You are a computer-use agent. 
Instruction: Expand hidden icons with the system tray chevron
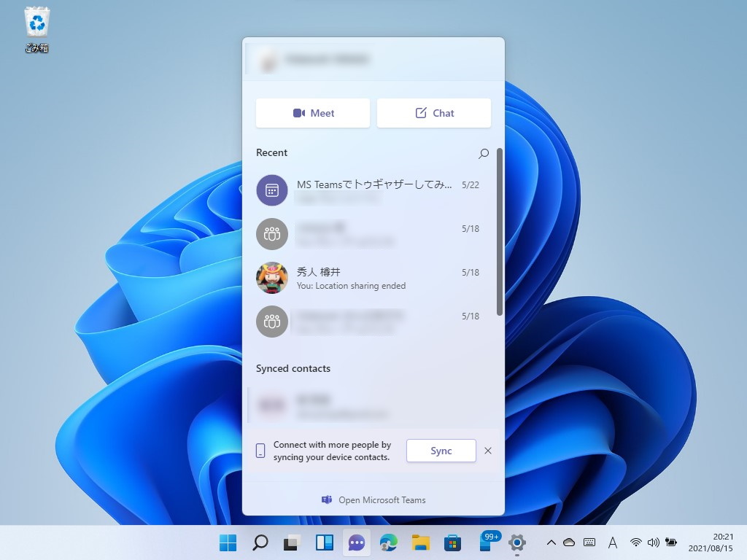(x=552, y=542)
